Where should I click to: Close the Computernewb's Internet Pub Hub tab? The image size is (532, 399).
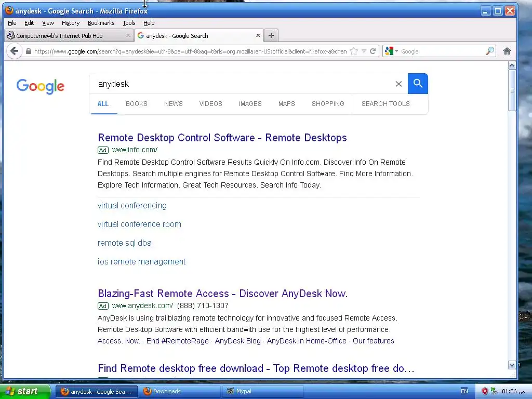point(128,35)
